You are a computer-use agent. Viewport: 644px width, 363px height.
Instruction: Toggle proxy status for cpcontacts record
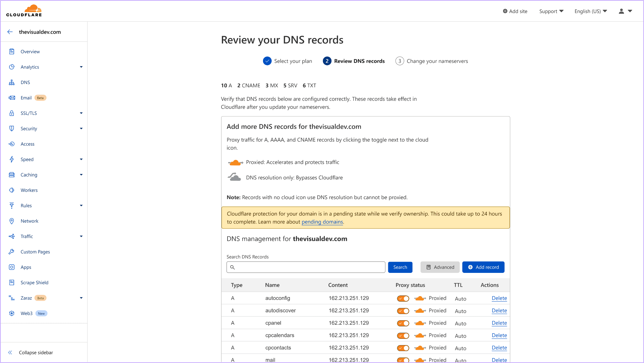coord(403,348)
